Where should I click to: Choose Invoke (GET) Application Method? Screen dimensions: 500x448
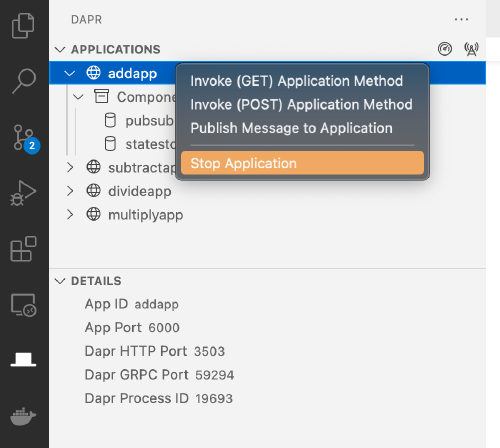click(297, 81)
